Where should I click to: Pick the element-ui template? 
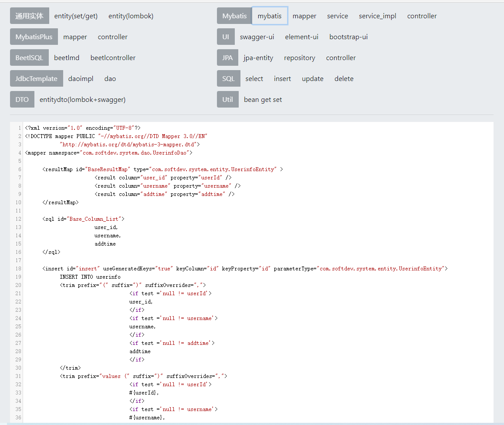click(x=301, y=37)
